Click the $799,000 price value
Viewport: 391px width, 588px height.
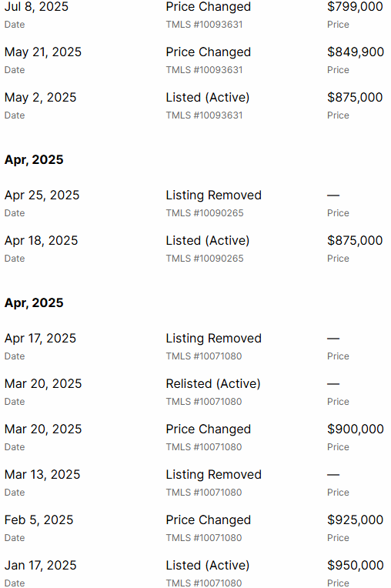(x=355, y=7)
